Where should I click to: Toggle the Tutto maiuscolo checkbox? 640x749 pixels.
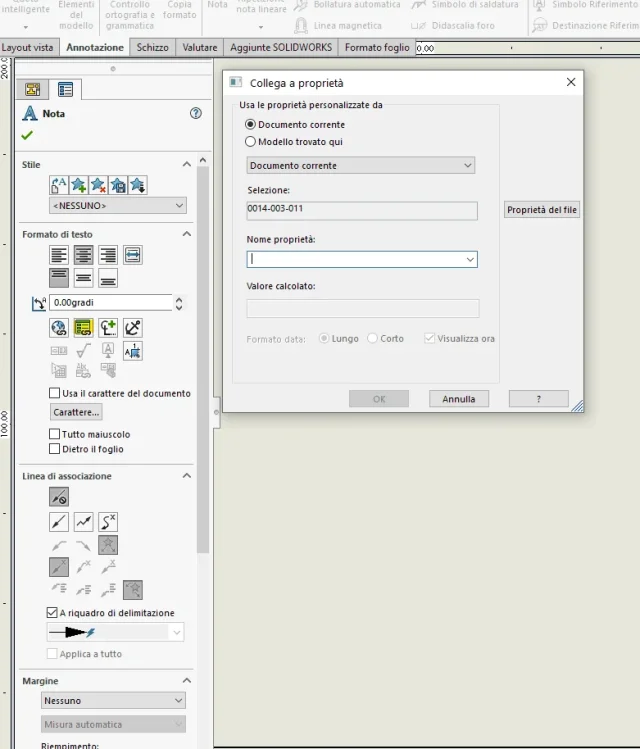coord(54,434)
